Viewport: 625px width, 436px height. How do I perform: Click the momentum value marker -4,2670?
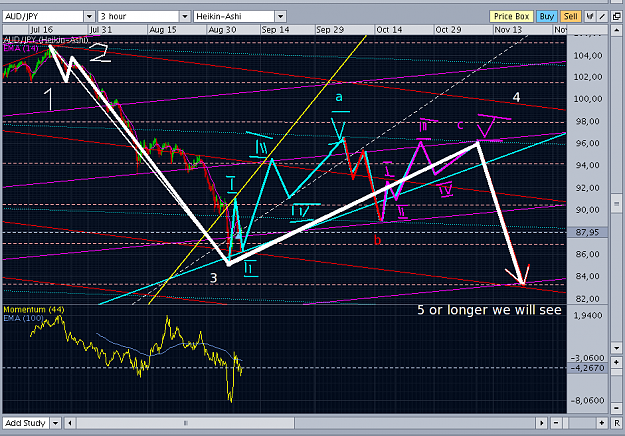pyautogui.click(x=588, y=368)
